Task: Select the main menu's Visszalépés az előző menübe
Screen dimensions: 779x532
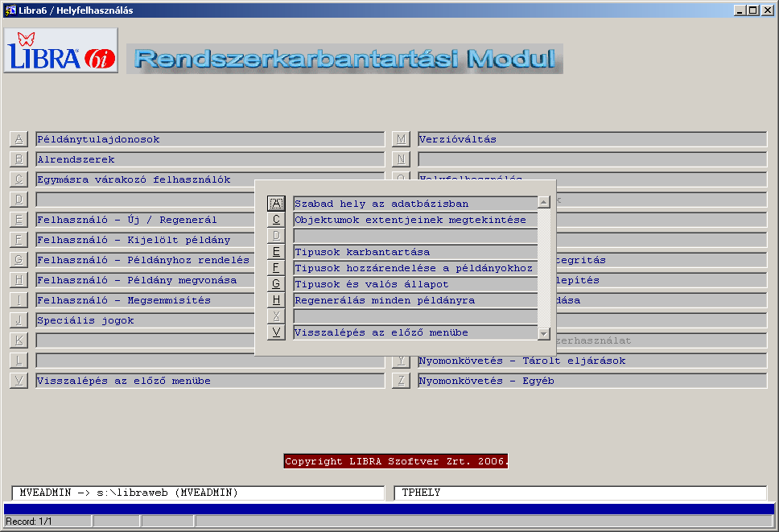Action: (x=210, y=381)
